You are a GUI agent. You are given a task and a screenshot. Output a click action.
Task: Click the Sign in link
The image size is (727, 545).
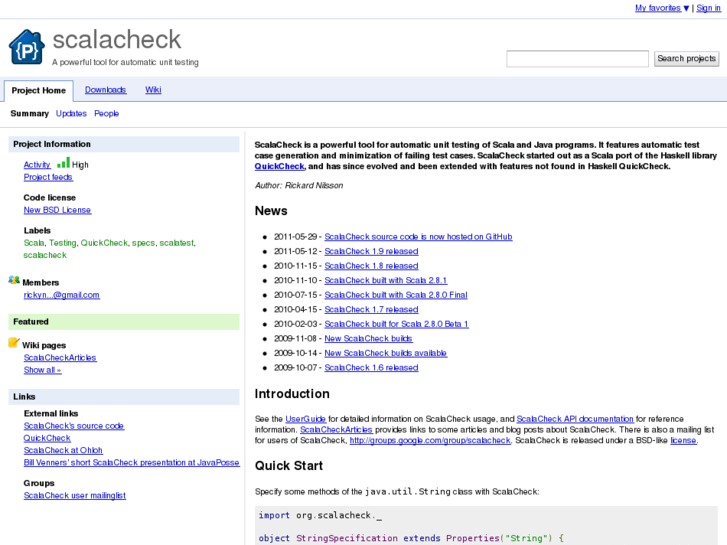click(708, 8)
